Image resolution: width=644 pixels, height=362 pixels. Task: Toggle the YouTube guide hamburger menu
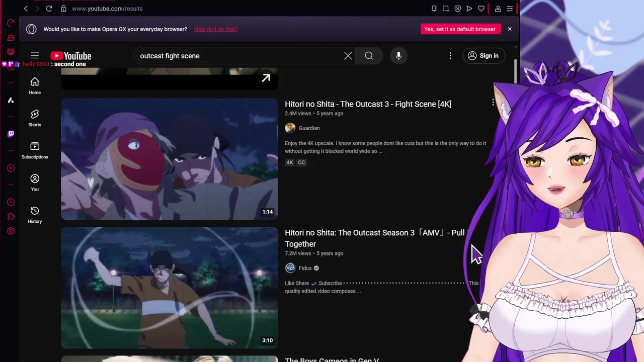[x=35, y=56]
